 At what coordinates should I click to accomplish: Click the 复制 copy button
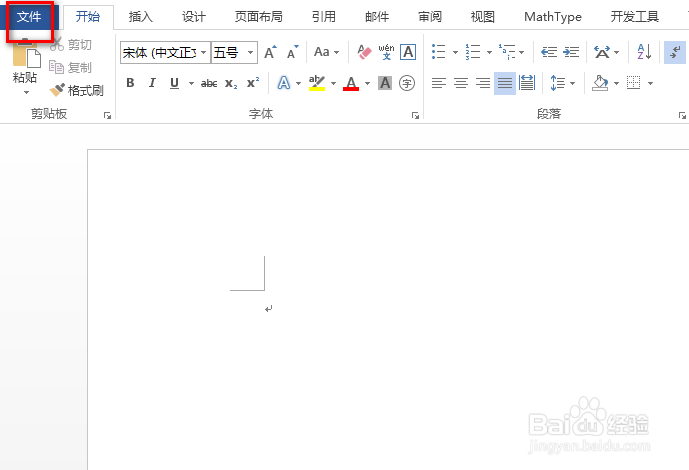tap(71, 67)
